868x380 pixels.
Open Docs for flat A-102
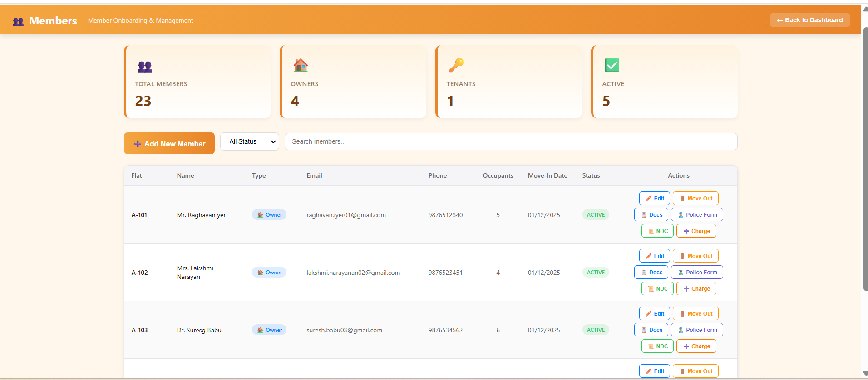[x=651, y=273]
